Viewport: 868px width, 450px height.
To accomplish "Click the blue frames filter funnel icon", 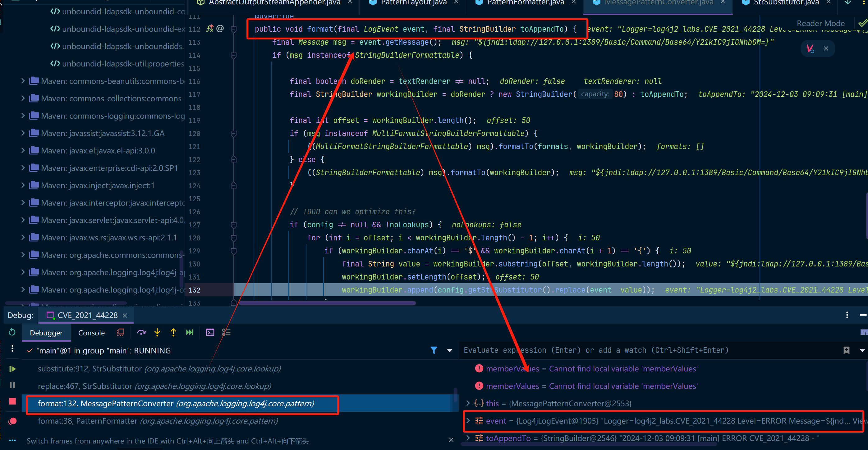I will pyautogui.click(x=434, y=350).
